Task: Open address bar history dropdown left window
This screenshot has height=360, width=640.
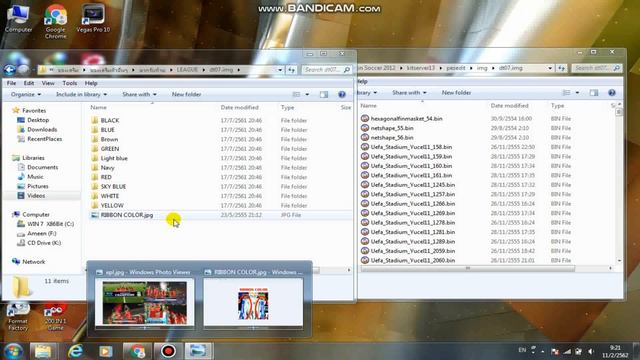Action: (280, 70)
